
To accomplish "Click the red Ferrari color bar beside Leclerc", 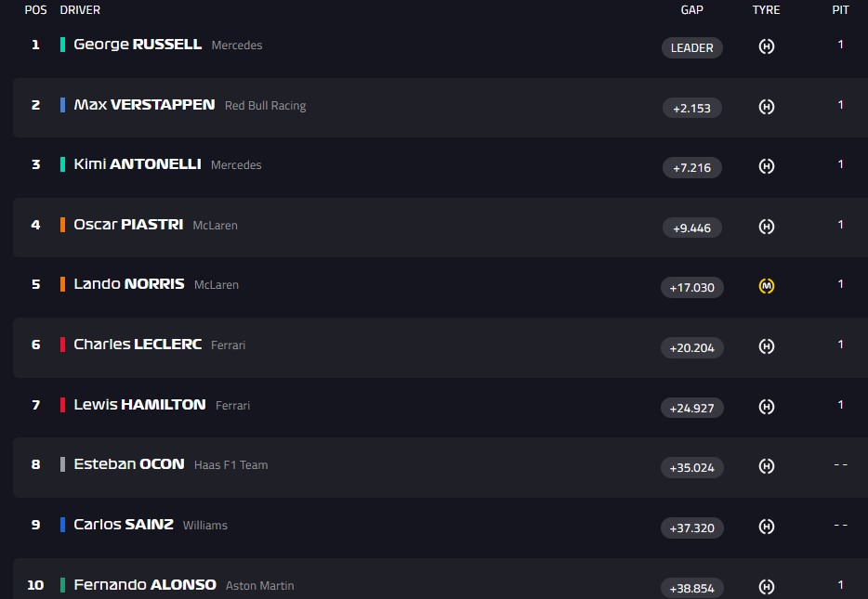I will pyautogui.click(x=62, y=345).
